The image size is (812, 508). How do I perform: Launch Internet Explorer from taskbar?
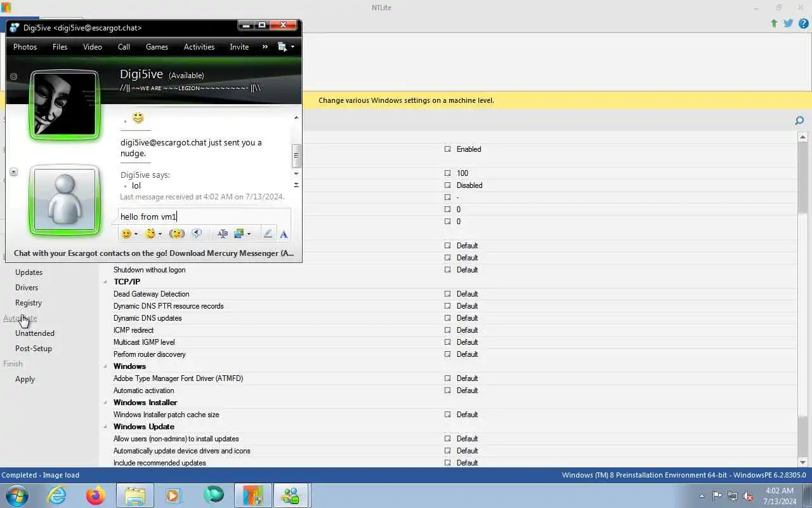pos(57,495)
